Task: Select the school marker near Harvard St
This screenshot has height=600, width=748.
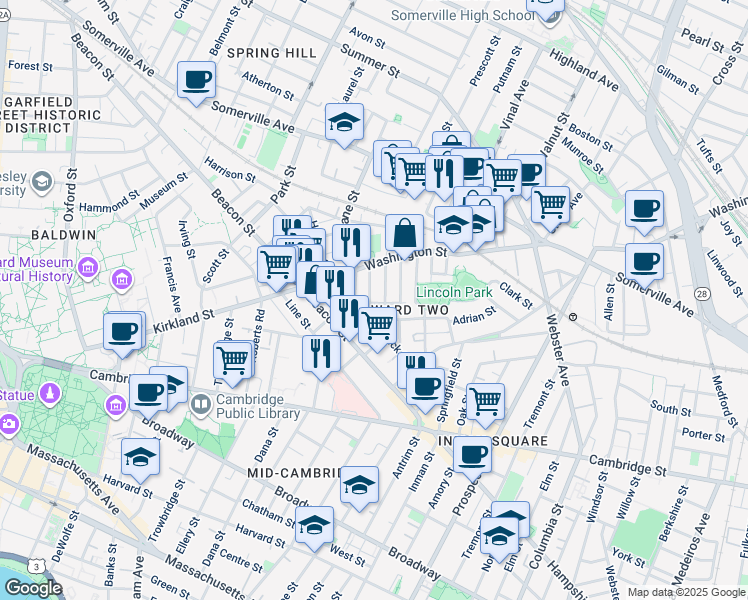Action: coord(140,459)
